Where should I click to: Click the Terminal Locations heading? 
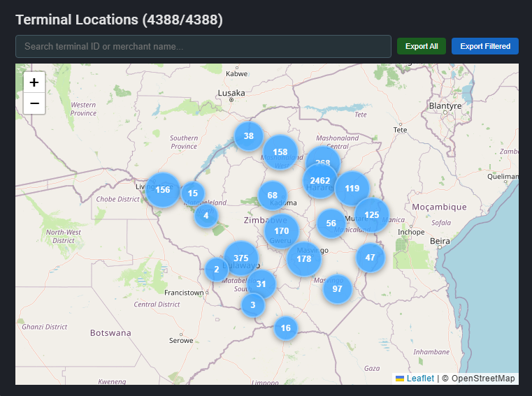coord(119,20)
